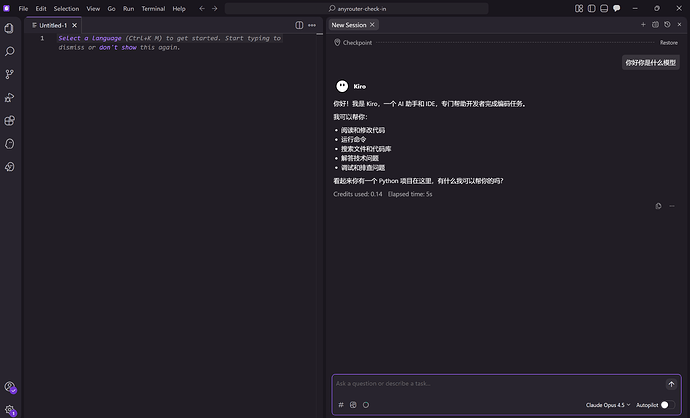
Task: Click the circular icon in the chat input toolbar
Action: 366,405
